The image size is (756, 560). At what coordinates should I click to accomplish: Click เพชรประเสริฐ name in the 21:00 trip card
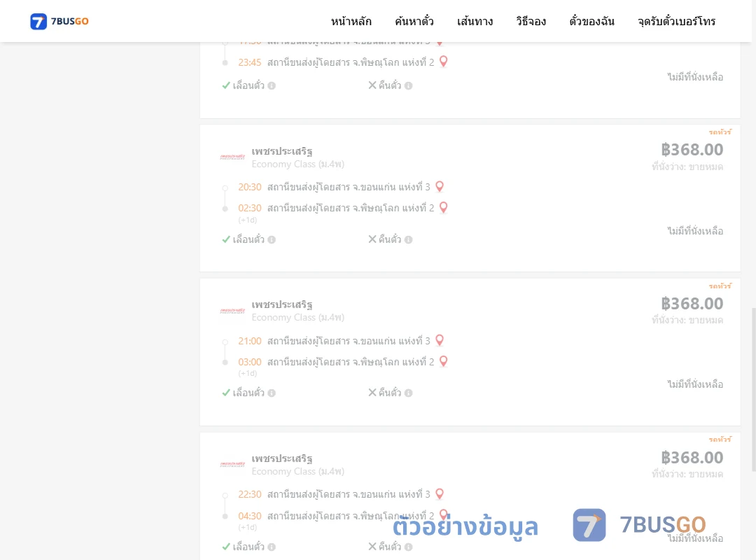click(x=282, y=304)
